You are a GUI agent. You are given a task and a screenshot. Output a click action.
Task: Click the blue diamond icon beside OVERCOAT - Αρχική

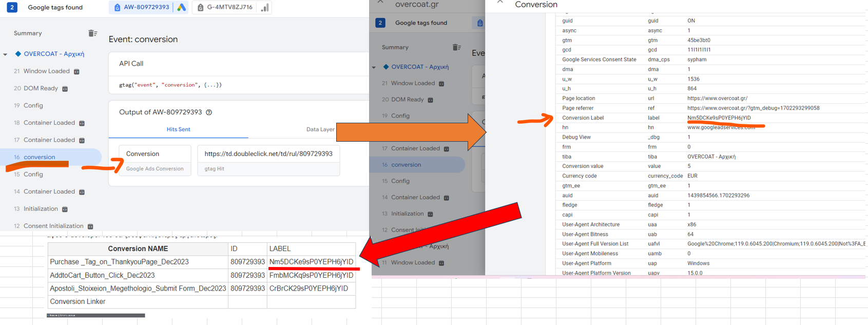18,53
